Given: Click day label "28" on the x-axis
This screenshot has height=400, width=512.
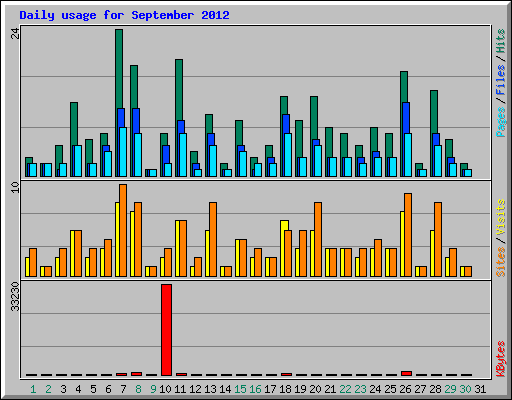Looking at the screenshot, I should coord(435,389).
